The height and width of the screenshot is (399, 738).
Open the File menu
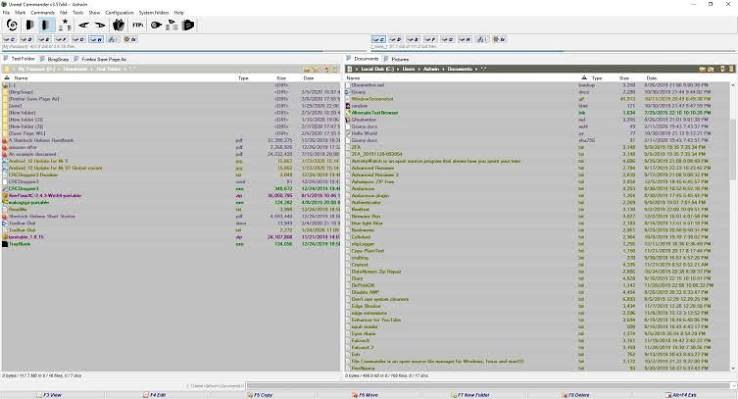[x=6, y=13]
